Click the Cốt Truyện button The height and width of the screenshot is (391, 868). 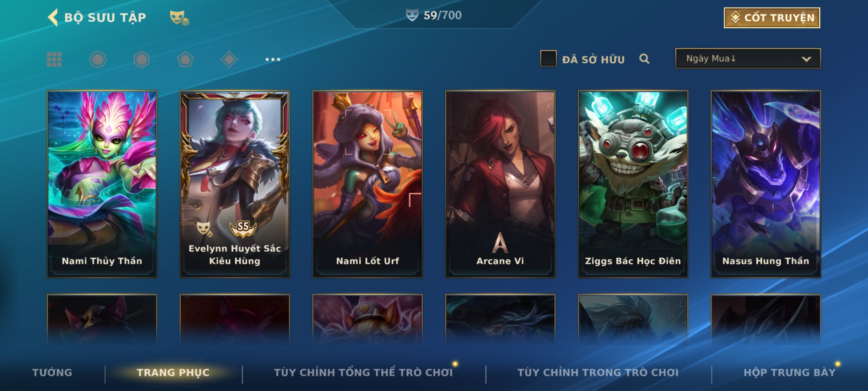pyautogui.click(x=772, y=18)
